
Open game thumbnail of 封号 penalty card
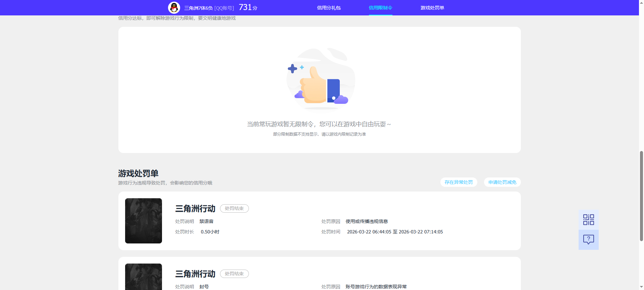pos(144,277)
